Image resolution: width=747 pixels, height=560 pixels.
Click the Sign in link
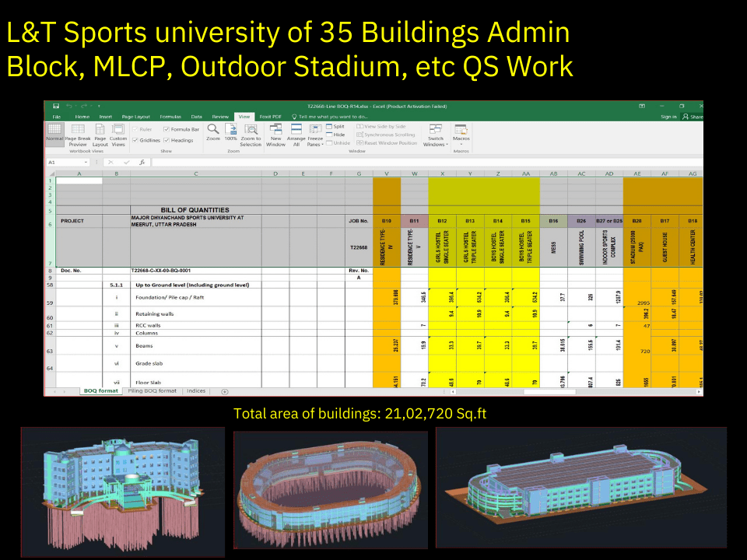(668, 117)
